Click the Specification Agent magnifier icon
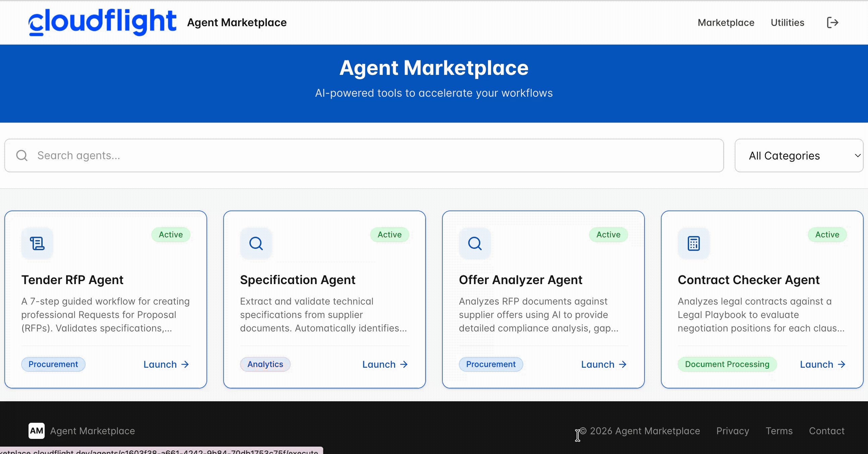This screenshot has height=454, width=868. (256, 243)
